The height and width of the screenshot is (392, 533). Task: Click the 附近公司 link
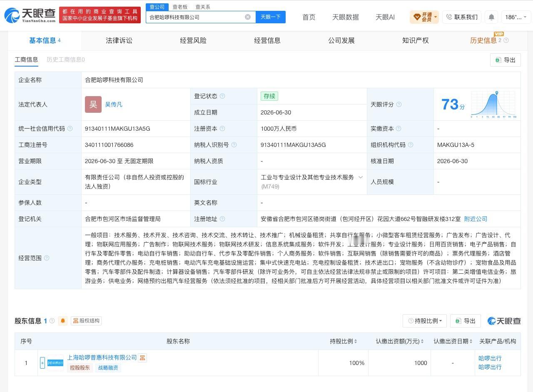click(476, 219)
